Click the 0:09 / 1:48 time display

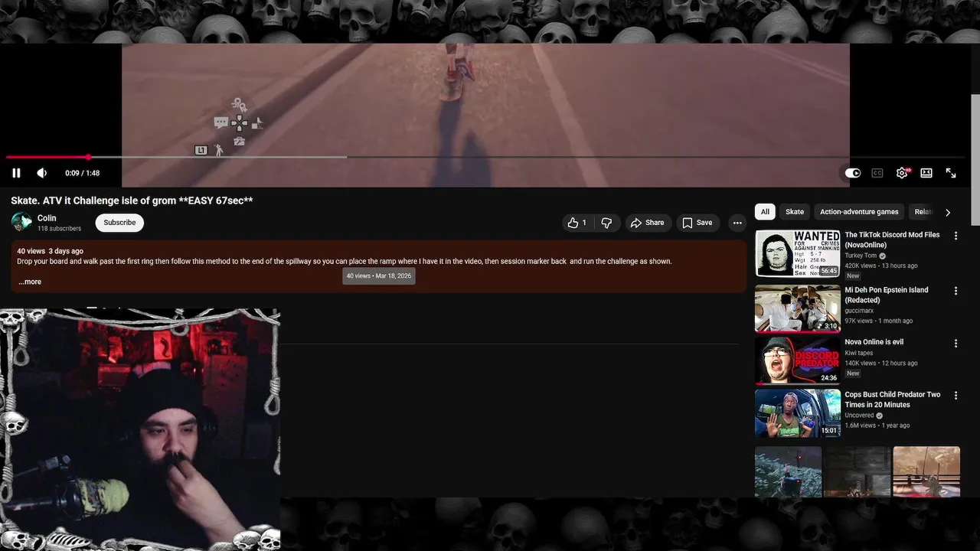coord(82,173)
